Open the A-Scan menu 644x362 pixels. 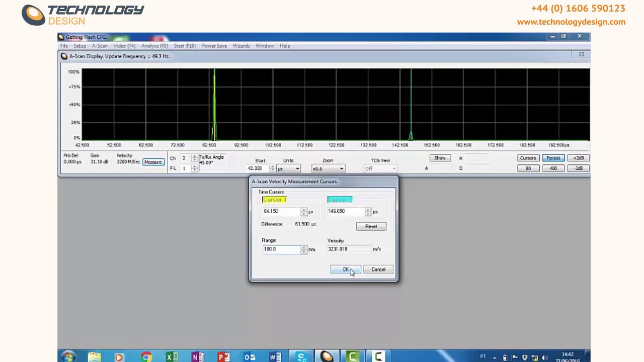pyautogui.click(x=100, y=46)
